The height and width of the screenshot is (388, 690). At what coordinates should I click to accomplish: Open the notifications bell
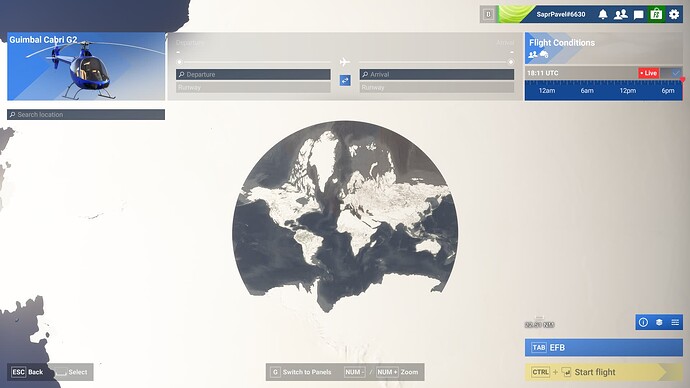603,15
